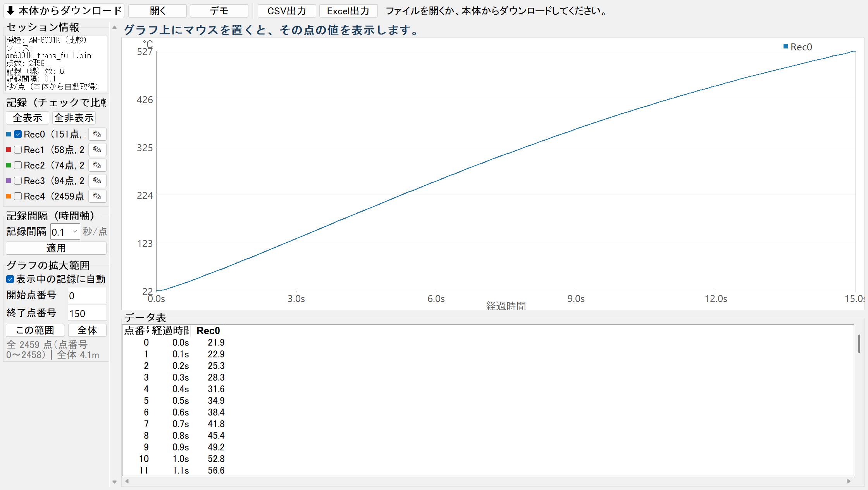Click the orange Rec4 color swatch
This screenshot has height=490, width=868.
pos(9,196)
